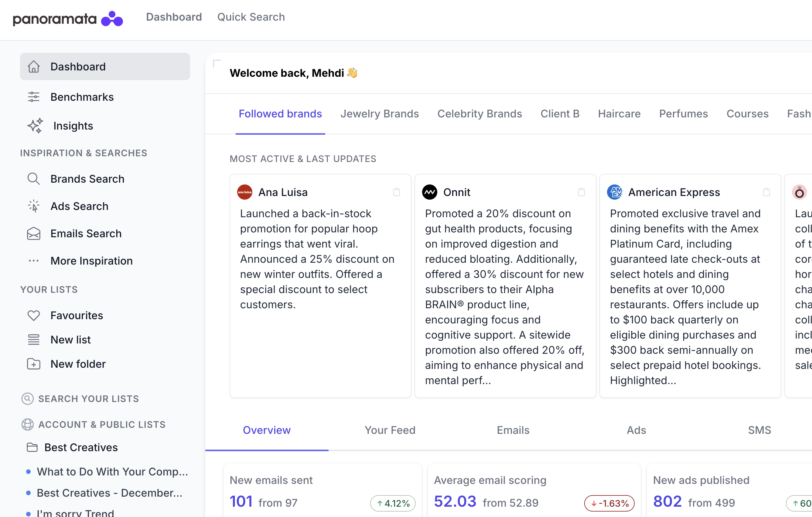Click the clipboard icon on Onnit card

(581, 192)
